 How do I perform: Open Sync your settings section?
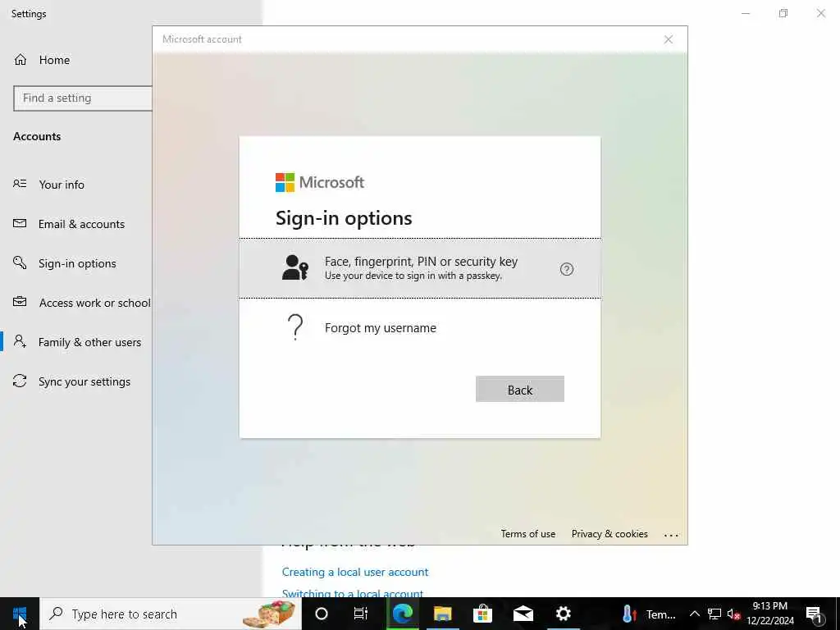72,381
